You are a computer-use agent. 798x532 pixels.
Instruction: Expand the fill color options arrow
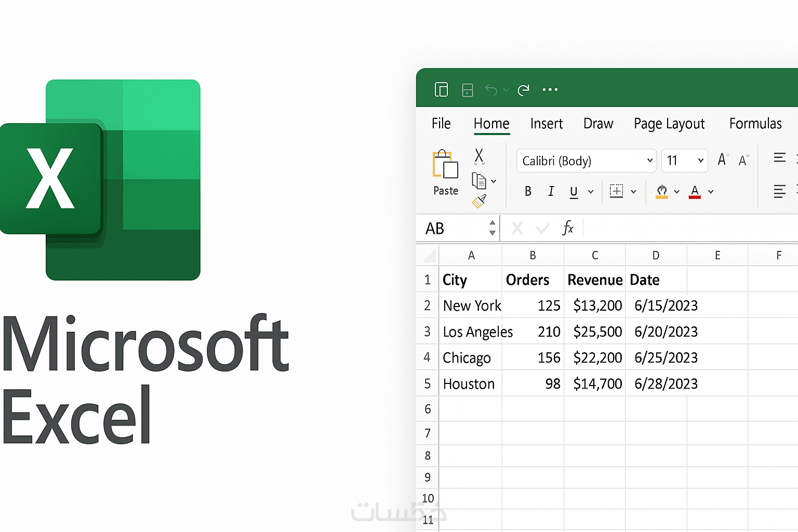click(676, 192)
